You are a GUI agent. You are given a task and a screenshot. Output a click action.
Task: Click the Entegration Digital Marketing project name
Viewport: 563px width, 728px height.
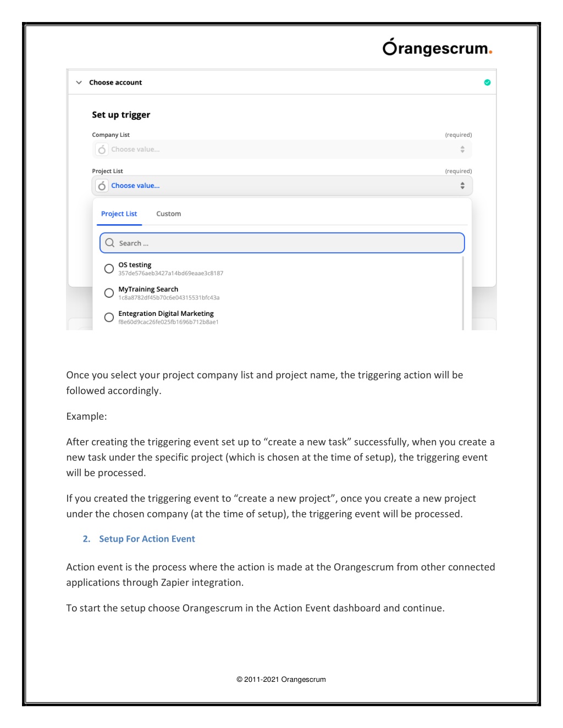[x=166, y=314]
